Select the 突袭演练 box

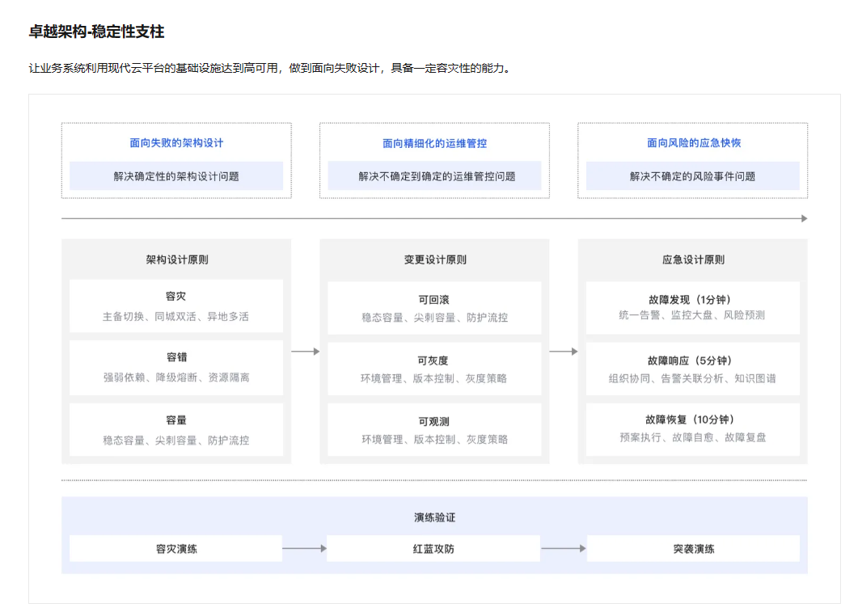pyautogui.click(x=693, y=549)
